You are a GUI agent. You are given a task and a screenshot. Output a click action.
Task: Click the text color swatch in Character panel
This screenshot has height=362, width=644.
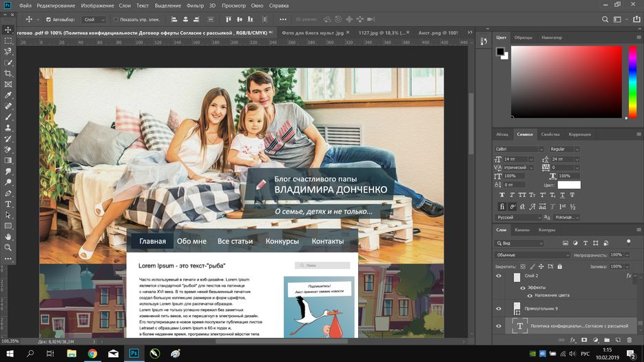click(x=569, y=185)
